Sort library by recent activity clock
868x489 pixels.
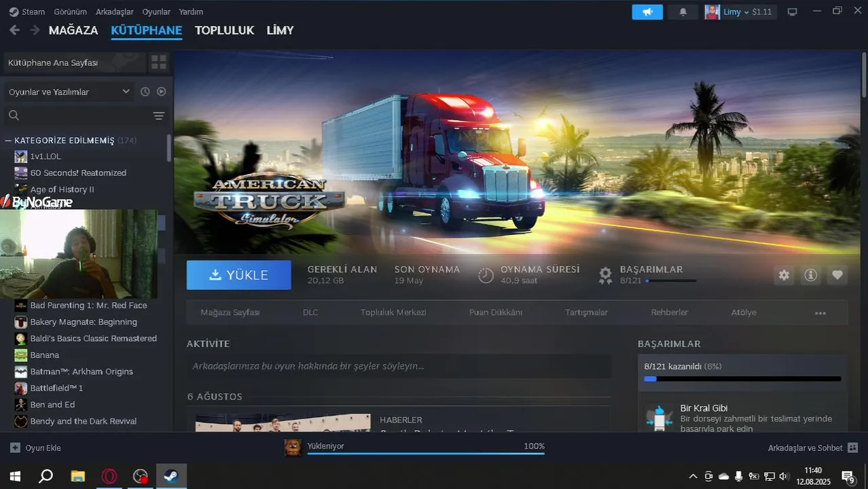click(145, 92)
